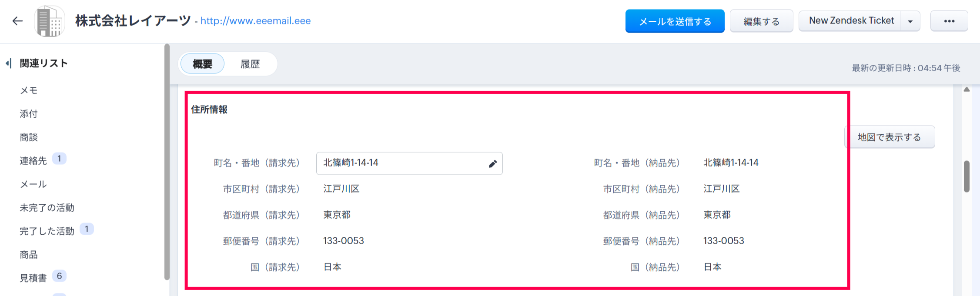Expand the New Zendesk Ticket dropdown arrow
980x296 pixels.
(x=910, y=21)
